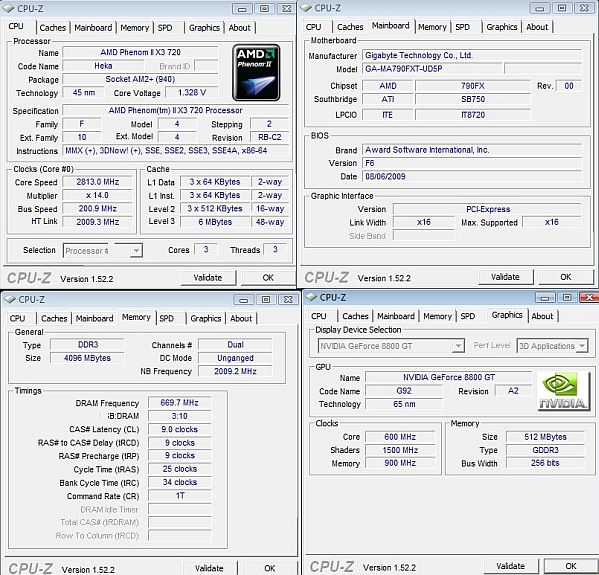This screenshot has height=575, width=599.
Task: Select SPD tab in Mainboard window
Action: click(x=463, y=27)
